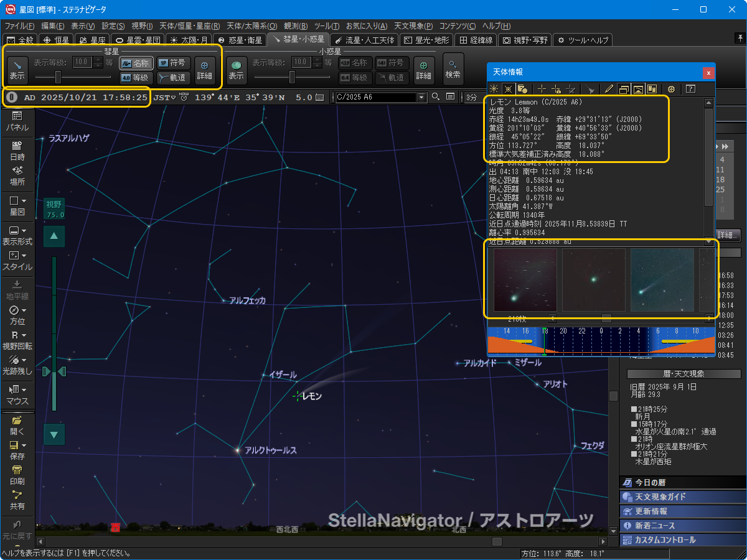Click the 共有 share icon
This screenshot has height=560, width=747.
click(17, 500)
